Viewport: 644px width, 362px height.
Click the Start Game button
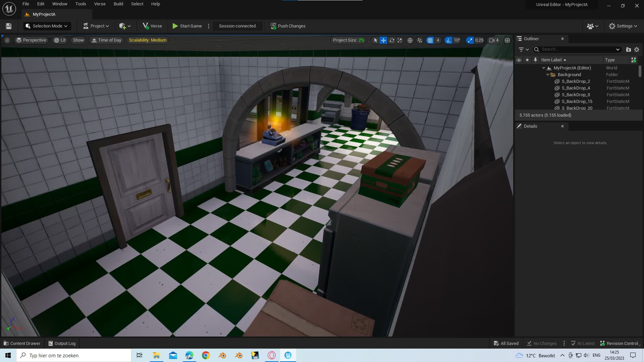187,26
